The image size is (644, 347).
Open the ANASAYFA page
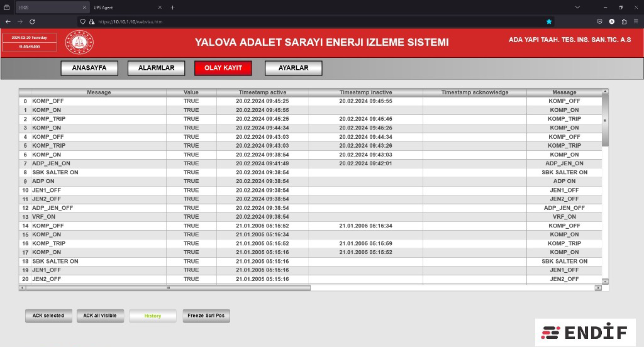point(89,68)
